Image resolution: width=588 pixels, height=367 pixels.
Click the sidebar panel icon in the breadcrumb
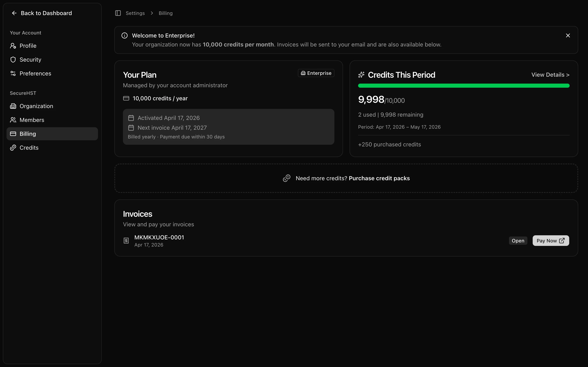coord(118,13)
